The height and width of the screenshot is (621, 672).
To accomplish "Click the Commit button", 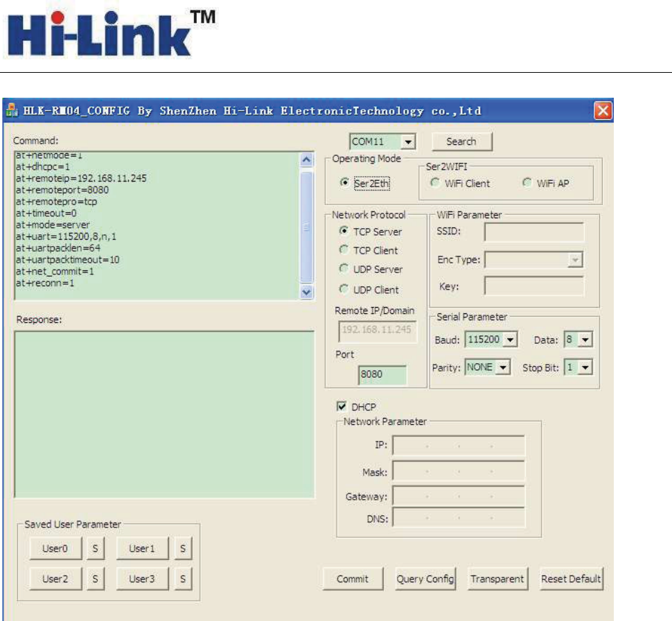I will [353, 579].
